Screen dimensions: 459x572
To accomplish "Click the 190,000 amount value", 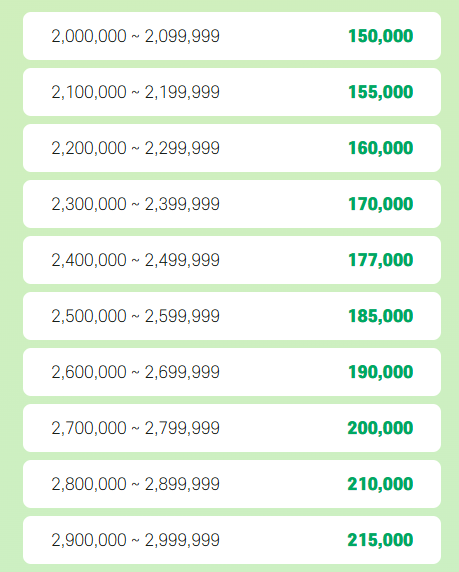I will (x=381, y=372).
